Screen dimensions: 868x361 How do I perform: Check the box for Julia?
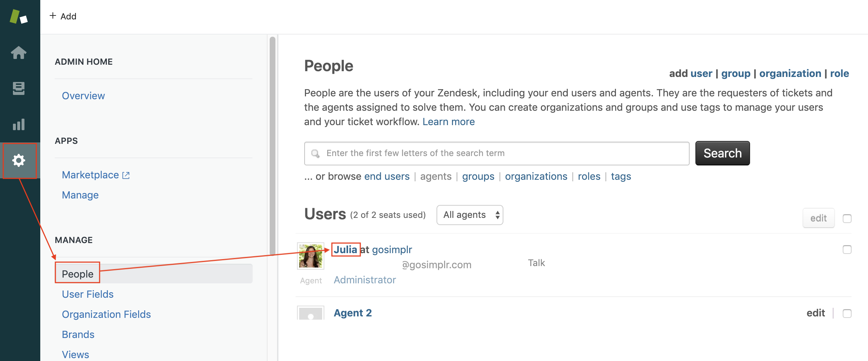pos(847,250)
